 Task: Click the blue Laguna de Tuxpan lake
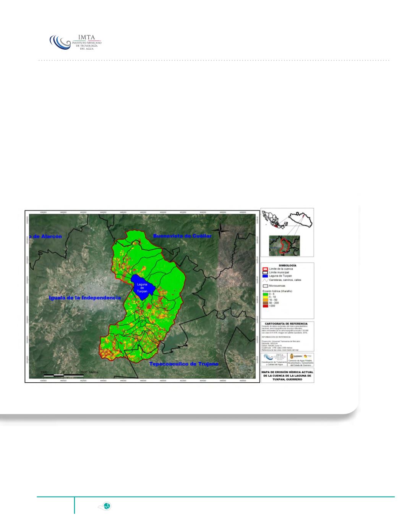[143, 287]
